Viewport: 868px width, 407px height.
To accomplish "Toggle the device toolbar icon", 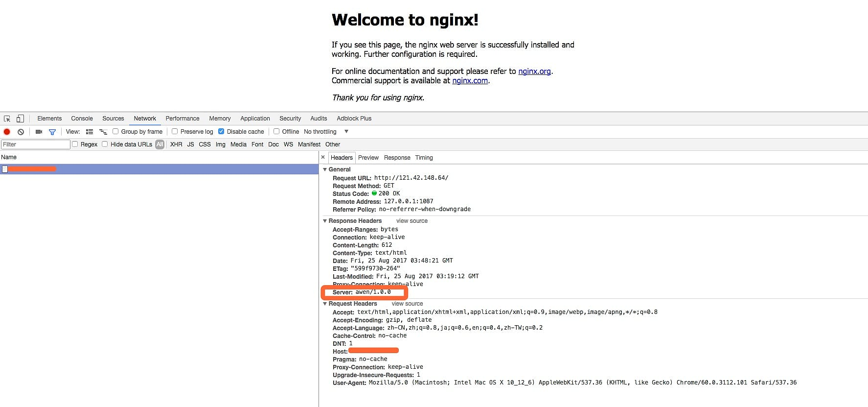I will pyautogui.click(x=20, y=119).
